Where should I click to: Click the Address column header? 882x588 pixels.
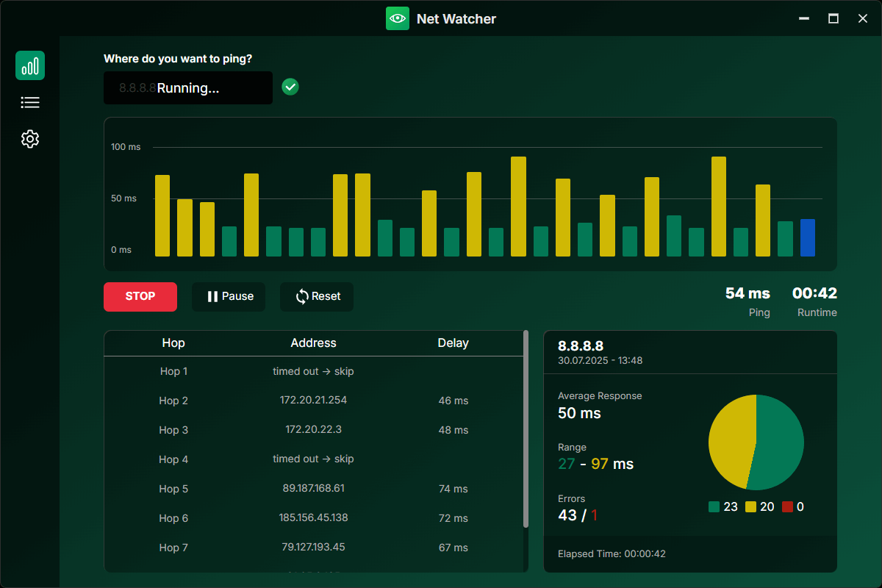coord(313,343)
